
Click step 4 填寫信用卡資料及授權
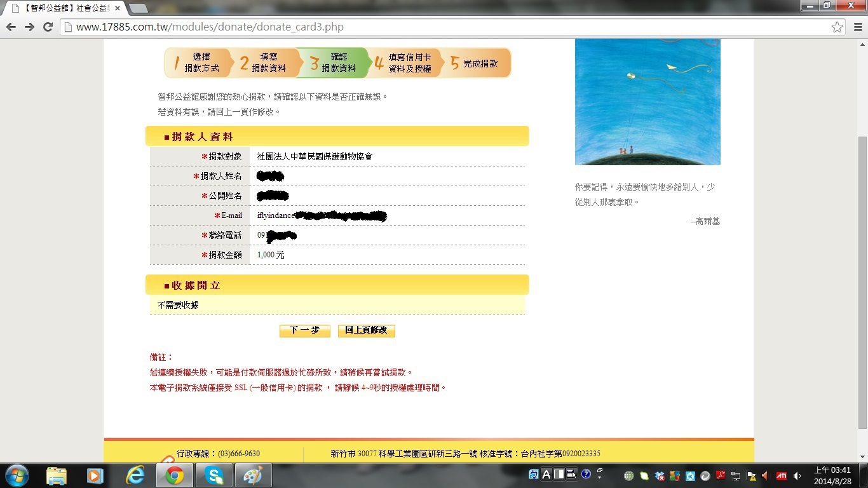[x=405, y=63]
